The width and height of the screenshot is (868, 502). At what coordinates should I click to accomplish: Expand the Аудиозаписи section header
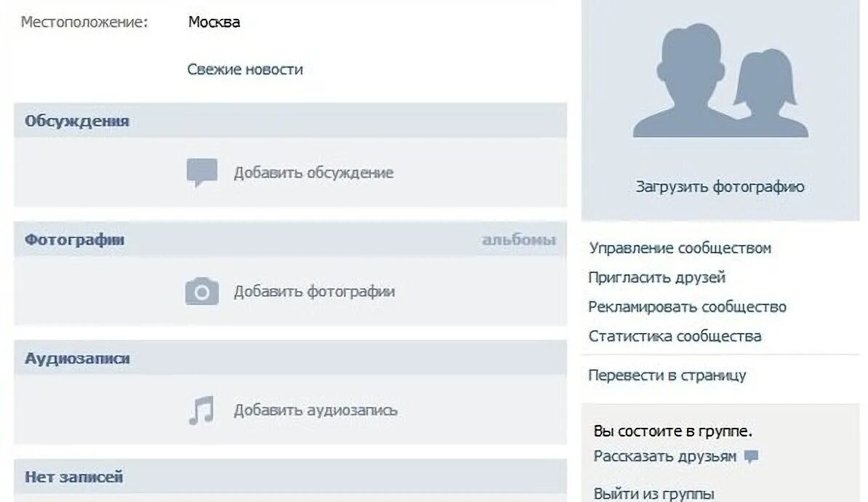[x=290, y=358]
